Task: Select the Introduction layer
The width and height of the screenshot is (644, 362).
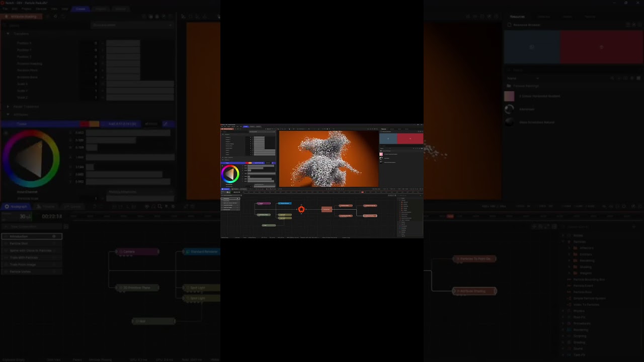Action: (x=32, y=236)
